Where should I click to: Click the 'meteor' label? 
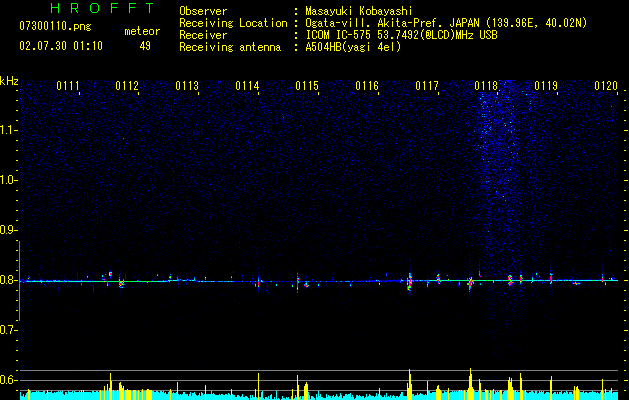142,32
